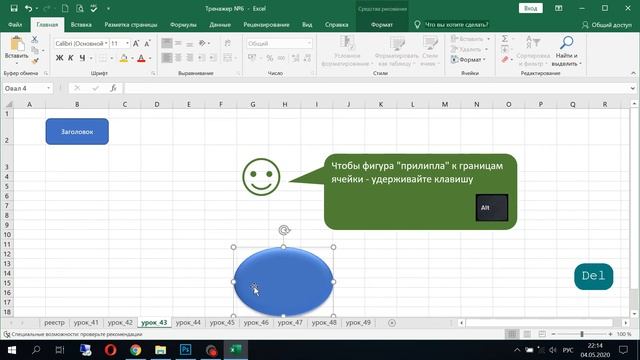The height and width of the screenshot is (360, 640).
Task: Switch to the Данные ribbon tab
Action: [x=220, y=24]
